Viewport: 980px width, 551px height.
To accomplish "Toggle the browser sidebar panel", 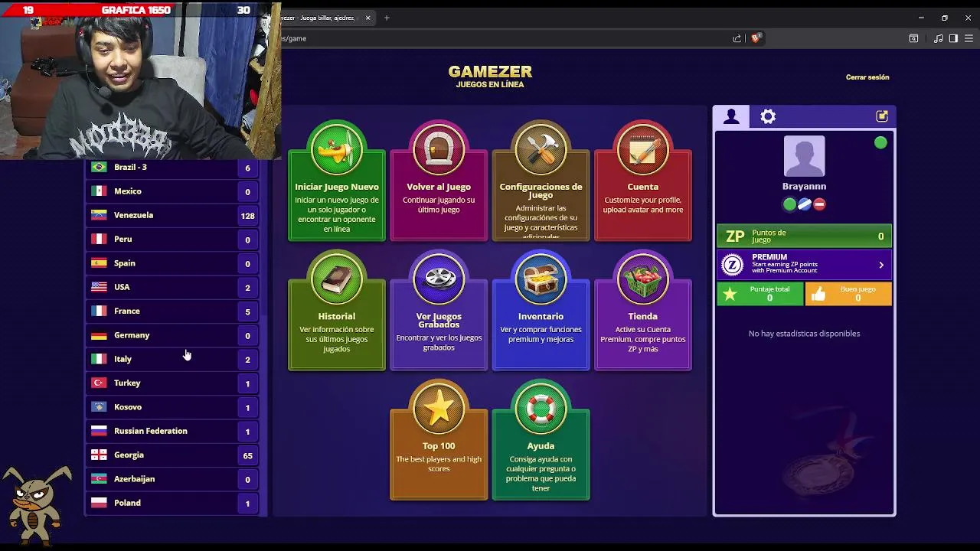I will click(x=953, y=38).
